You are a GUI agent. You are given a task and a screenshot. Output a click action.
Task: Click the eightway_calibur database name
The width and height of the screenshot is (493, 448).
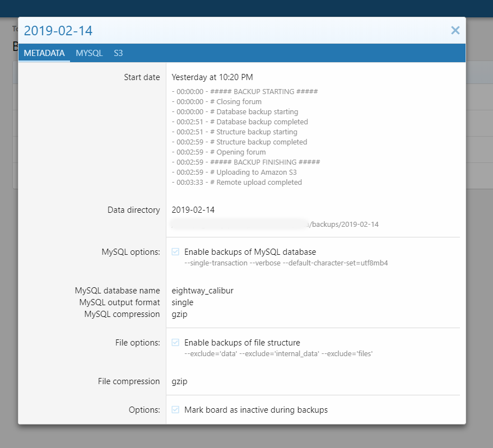202,291
